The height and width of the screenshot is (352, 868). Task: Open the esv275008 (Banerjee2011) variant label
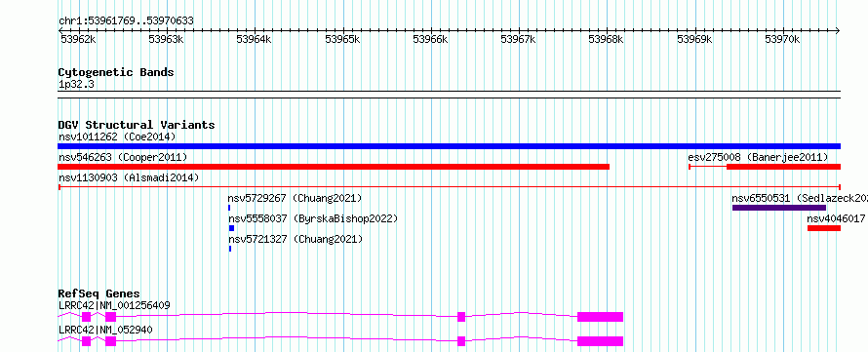click(x=758, y=157)
